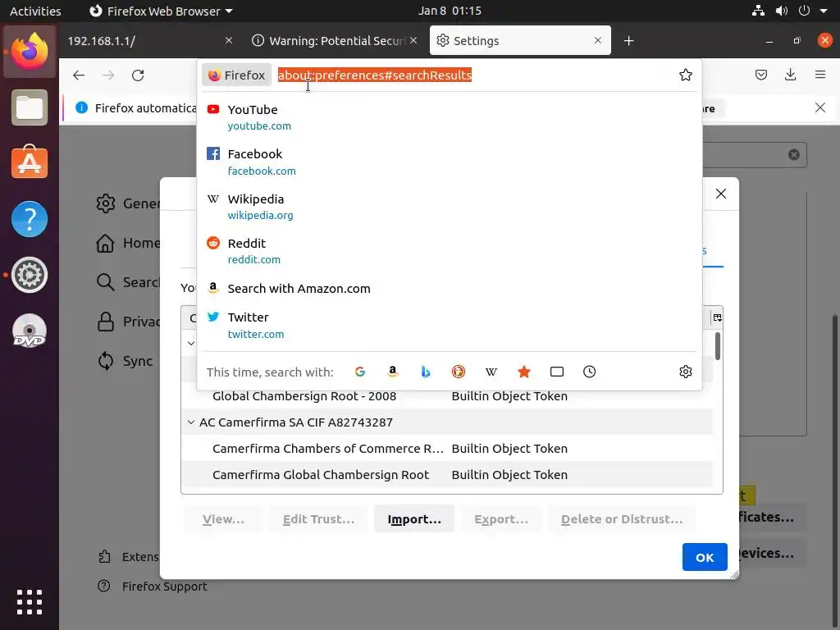The image size is (840, 630).
Task: Show applications grid
Action: point(30,602)
